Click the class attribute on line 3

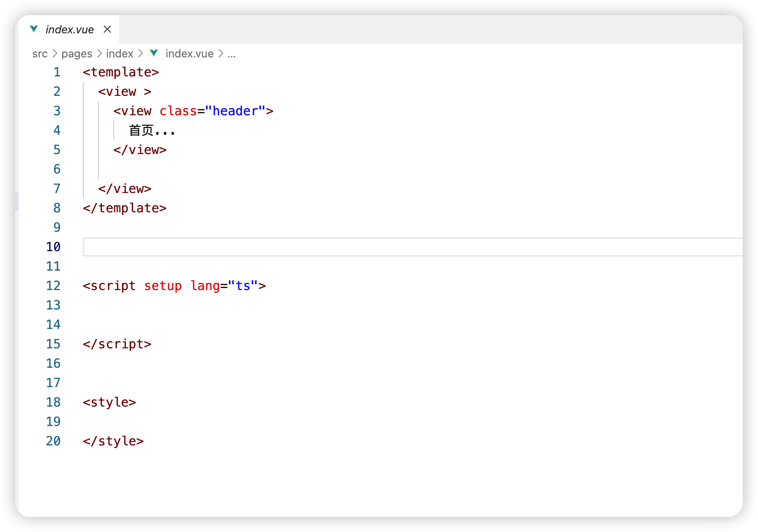coord(178,111)
